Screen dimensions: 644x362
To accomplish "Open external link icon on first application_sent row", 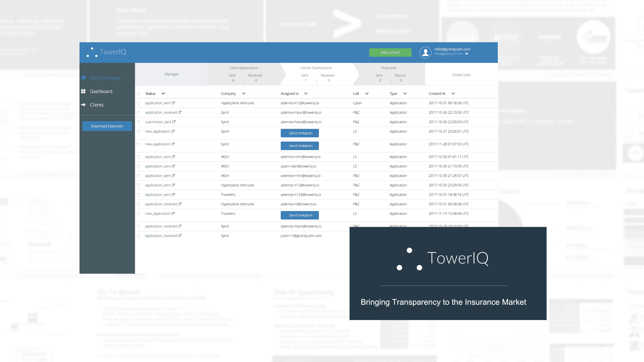I will pyautogui.click(x=173, y=103).
